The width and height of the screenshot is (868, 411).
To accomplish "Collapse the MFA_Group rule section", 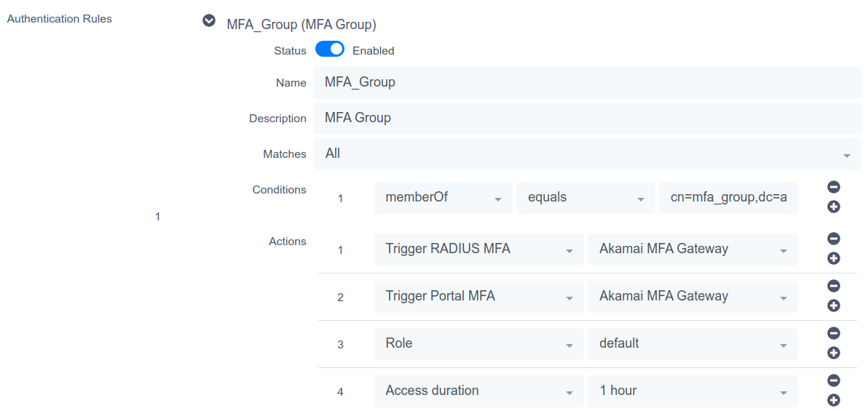I will pyautogui.click(x=209, y=21).
